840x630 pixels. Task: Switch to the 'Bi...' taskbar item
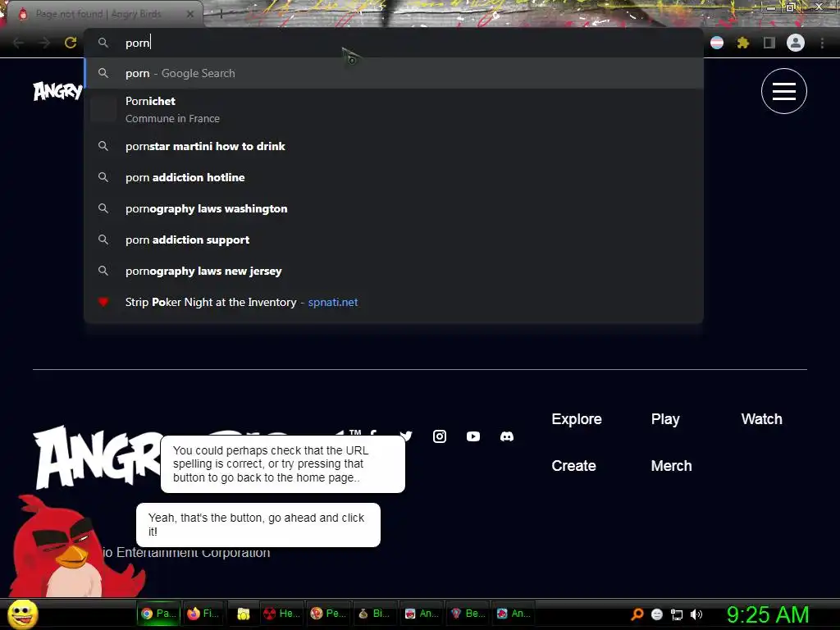374,614
